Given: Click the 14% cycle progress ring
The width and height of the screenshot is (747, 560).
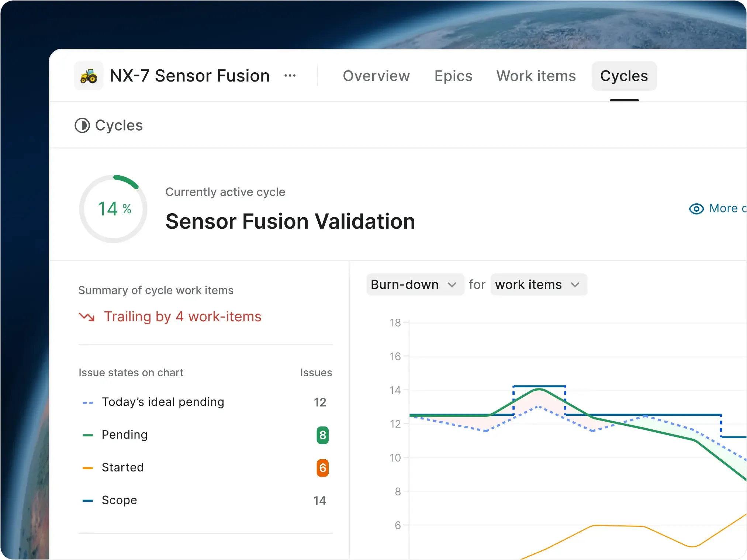Looking at the screenshot, I should coord(113,209).
